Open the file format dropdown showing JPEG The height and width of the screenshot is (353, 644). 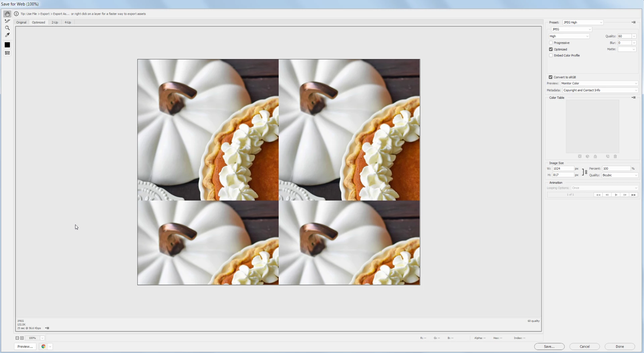(572, 29)
